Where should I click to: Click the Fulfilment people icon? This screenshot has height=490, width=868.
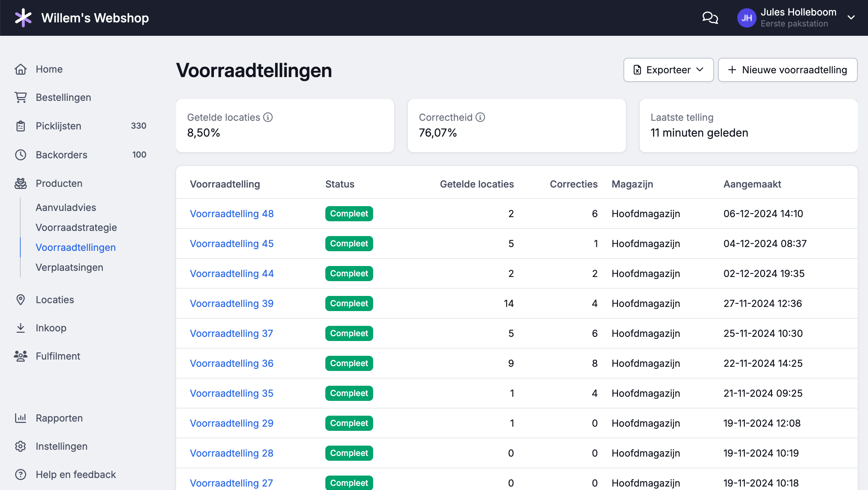pyautogui.click(x=21, y=356)
